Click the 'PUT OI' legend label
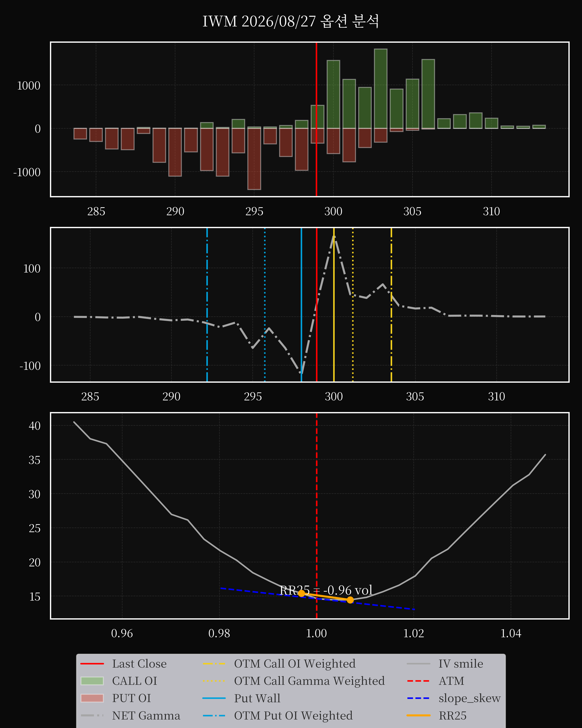This screenshot has height=728, width=582. 132,698
